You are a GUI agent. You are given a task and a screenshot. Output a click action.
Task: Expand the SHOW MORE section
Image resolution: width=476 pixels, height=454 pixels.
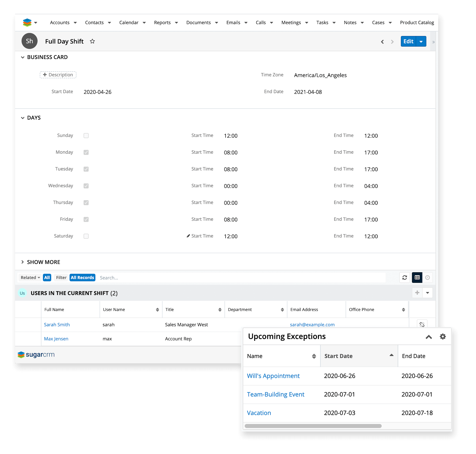point(43,262)
